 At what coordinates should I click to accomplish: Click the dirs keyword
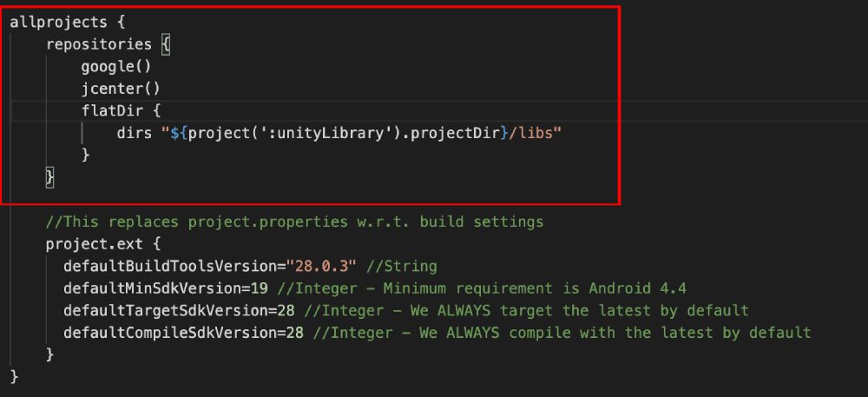pyautogui.click(x=134, y=133)
